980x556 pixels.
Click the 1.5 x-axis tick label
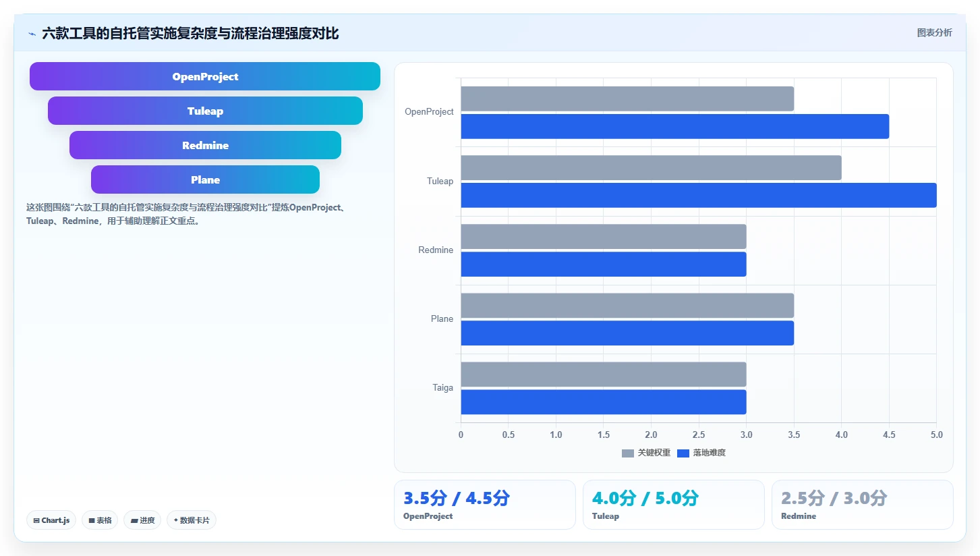[604, 435]
